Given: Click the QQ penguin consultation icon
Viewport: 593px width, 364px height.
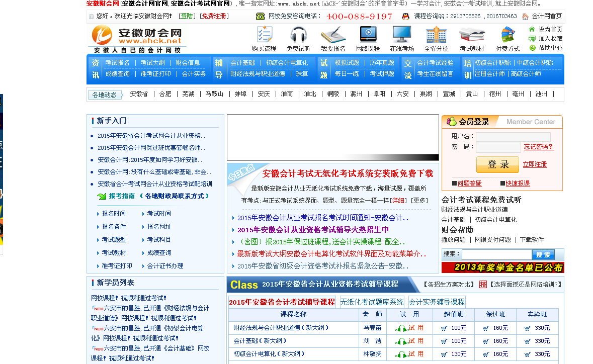Looking at the screenshot, I should (405, 16).
